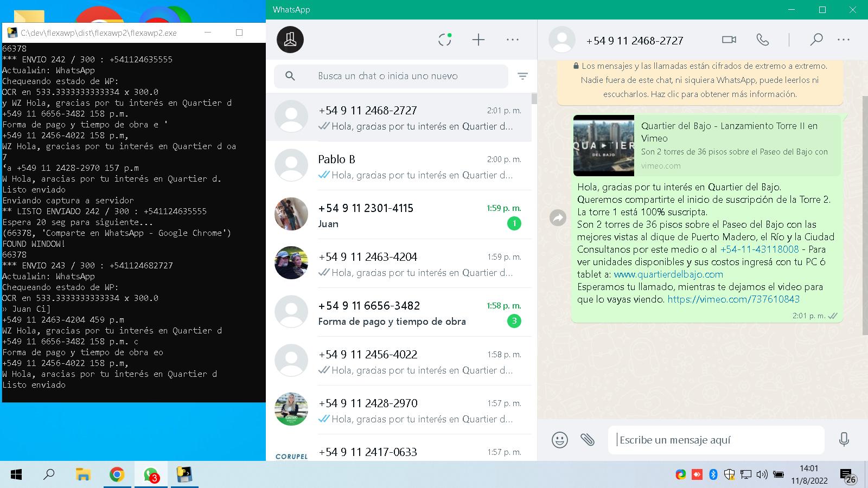Open the Pablo B chat

click(399, 166)
